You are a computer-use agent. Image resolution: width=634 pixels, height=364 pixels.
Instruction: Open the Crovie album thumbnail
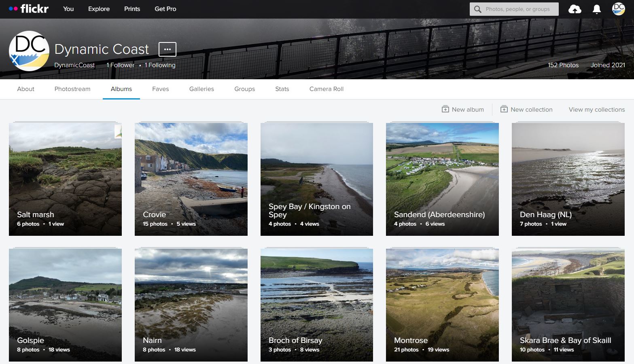tap(191, 179)
